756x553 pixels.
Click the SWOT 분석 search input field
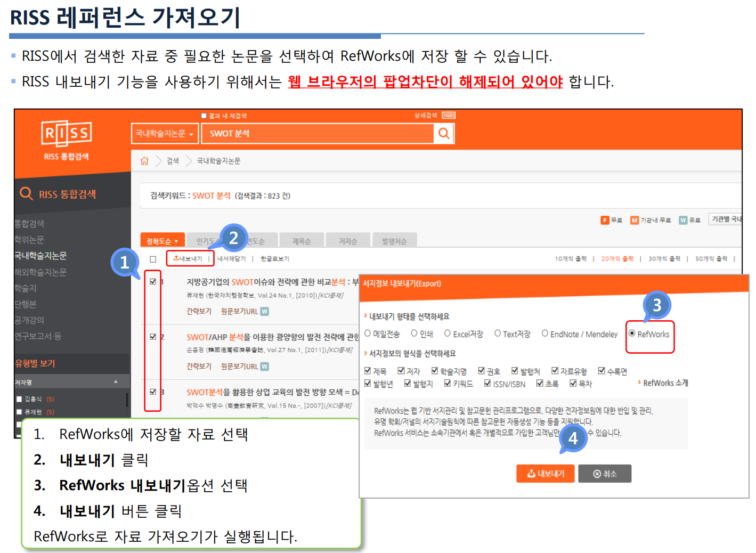pyautogui.click(x=318, y=134)
